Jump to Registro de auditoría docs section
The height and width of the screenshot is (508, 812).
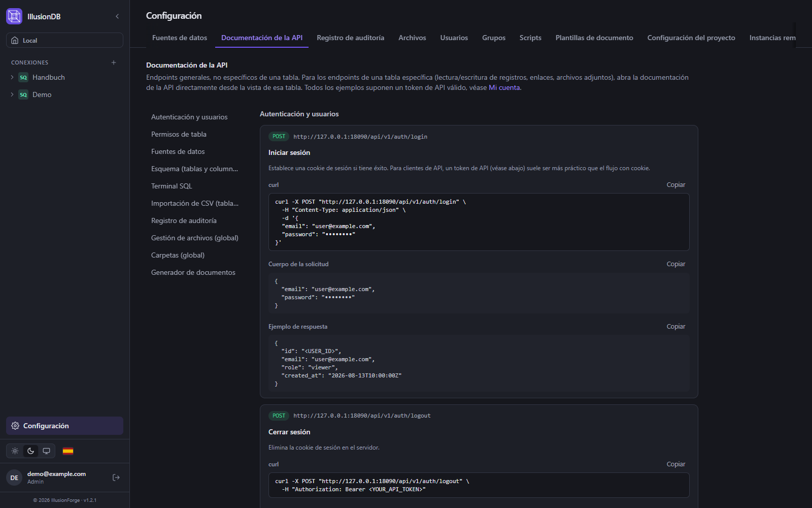coord(195,220)
